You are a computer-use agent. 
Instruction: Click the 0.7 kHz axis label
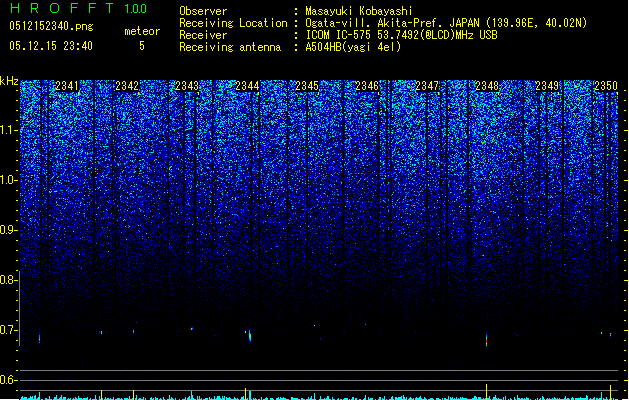[8, 330]
